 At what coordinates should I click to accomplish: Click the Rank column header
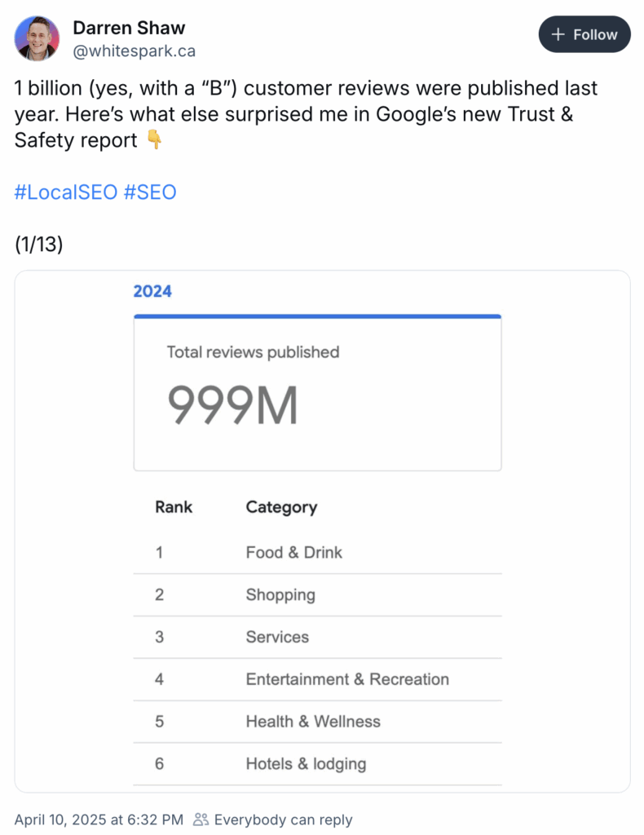174,507
